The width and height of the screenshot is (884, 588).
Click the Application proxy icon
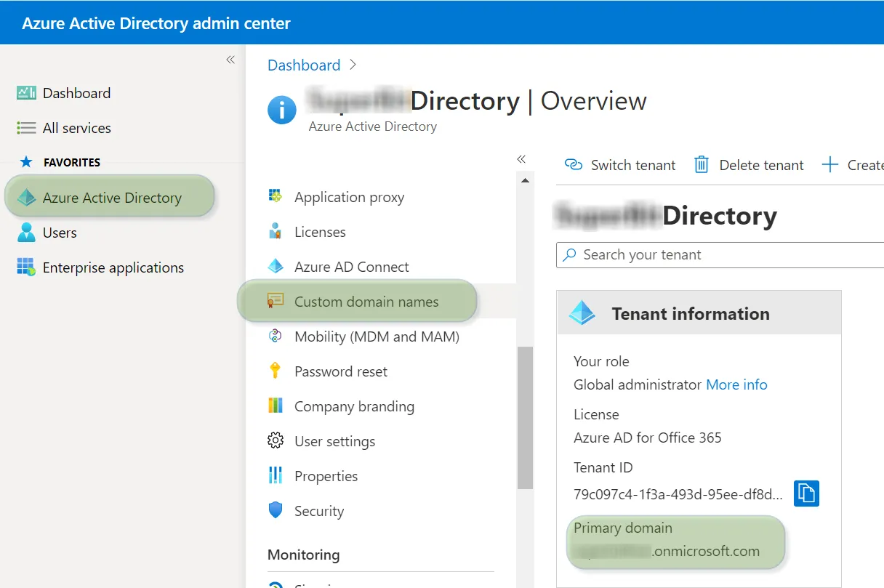point(275,196)
